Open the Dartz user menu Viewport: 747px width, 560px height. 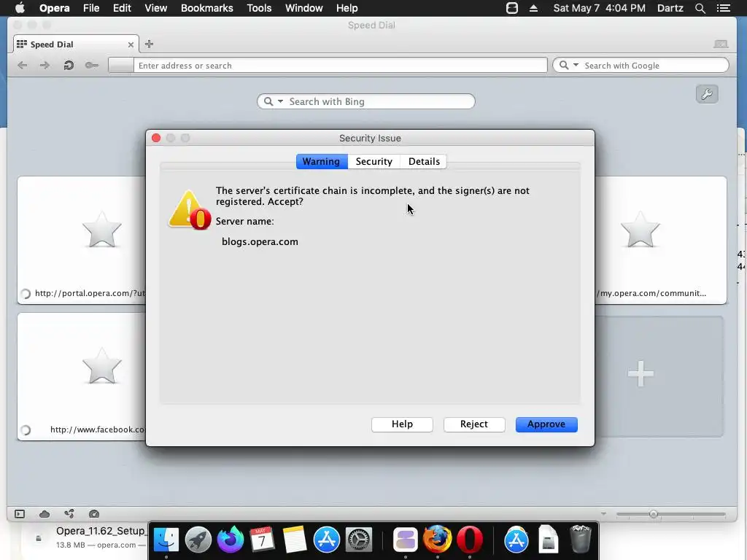click(x=670, y=8)
